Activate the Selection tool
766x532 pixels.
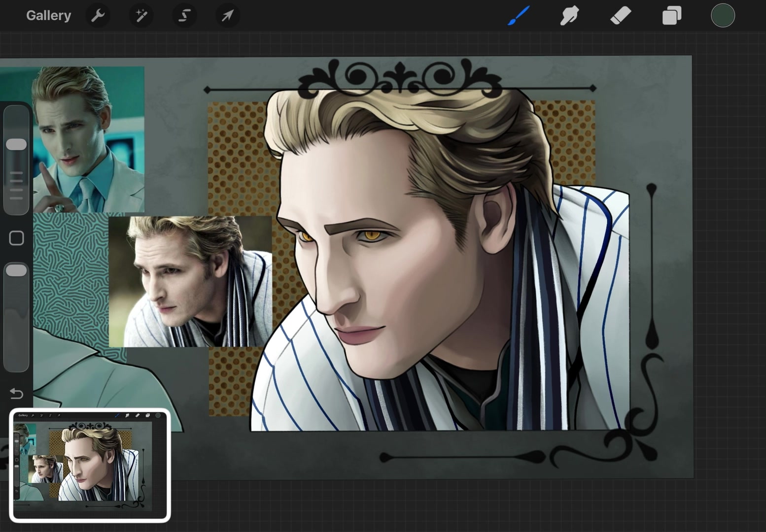[x=184, y=16]
